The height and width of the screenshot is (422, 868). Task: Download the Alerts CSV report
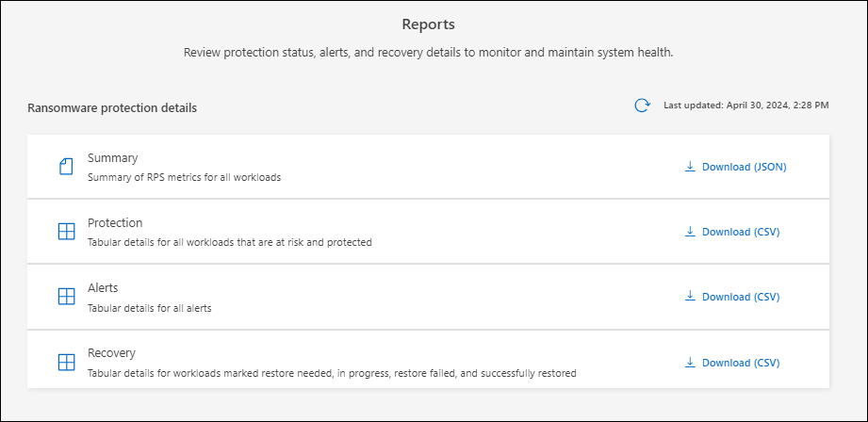[741, 297]
